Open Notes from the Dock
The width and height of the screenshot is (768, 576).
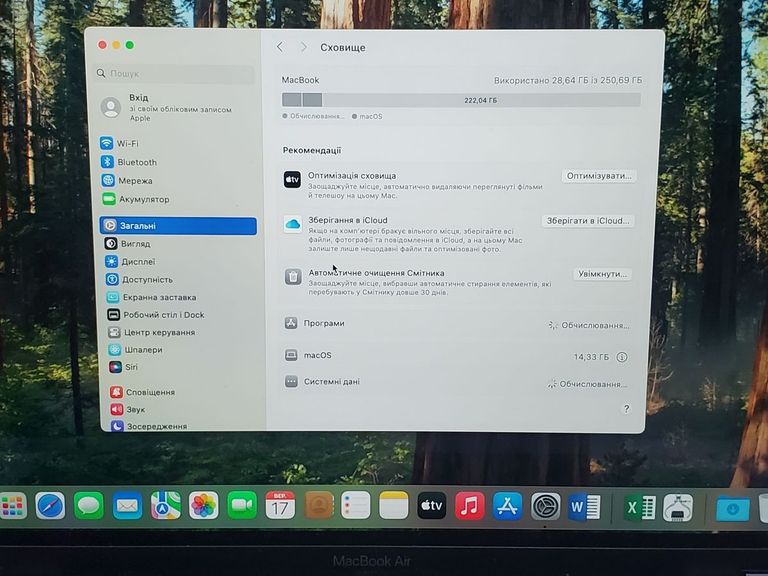393,505
